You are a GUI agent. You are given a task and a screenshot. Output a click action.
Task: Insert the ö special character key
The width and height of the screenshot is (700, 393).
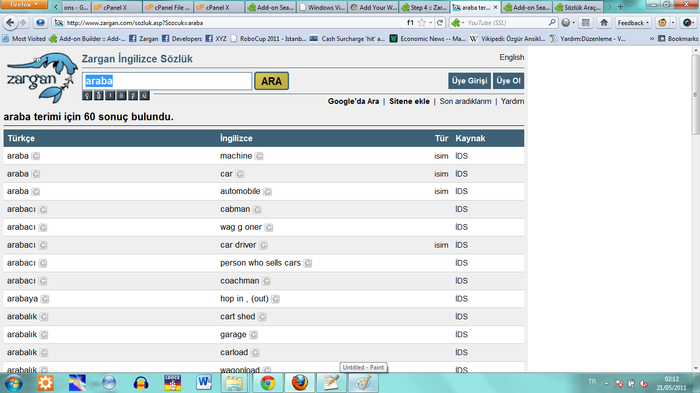pos(121,95)
